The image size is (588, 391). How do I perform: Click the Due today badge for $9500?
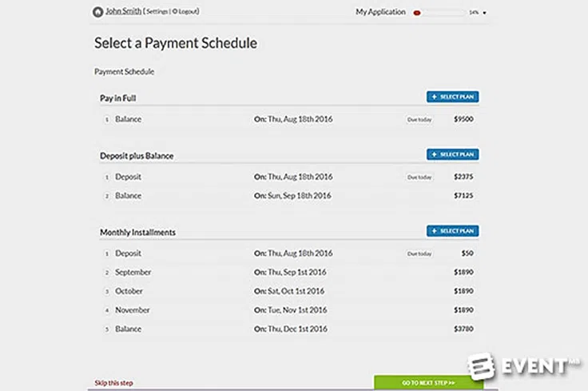[419, 119]
